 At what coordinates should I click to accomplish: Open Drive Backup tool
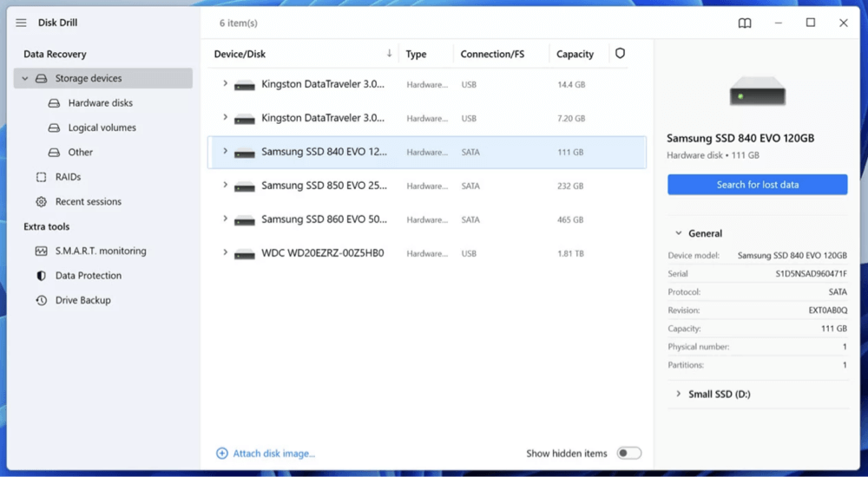pos(83,300)
